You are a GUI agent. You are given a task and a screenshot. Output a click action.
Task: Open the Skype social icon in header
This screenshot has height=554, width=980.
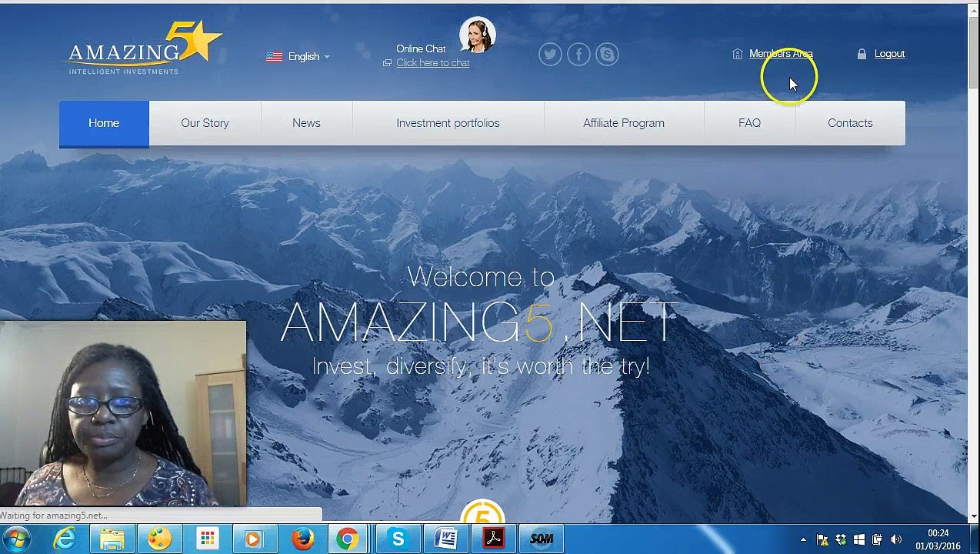point(607,55)
